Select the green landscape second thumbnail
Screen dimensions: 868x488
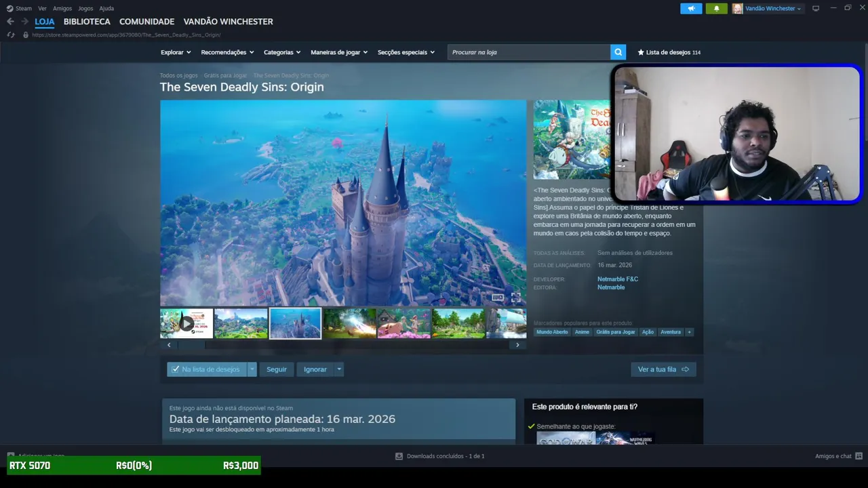coord(241,323)
